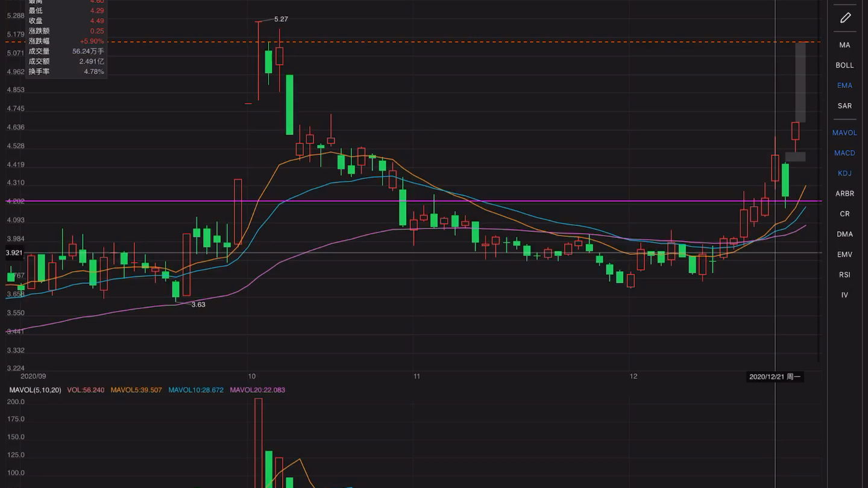Click the 5.27 high price label

pyautogui.click(x=281, y=19)
